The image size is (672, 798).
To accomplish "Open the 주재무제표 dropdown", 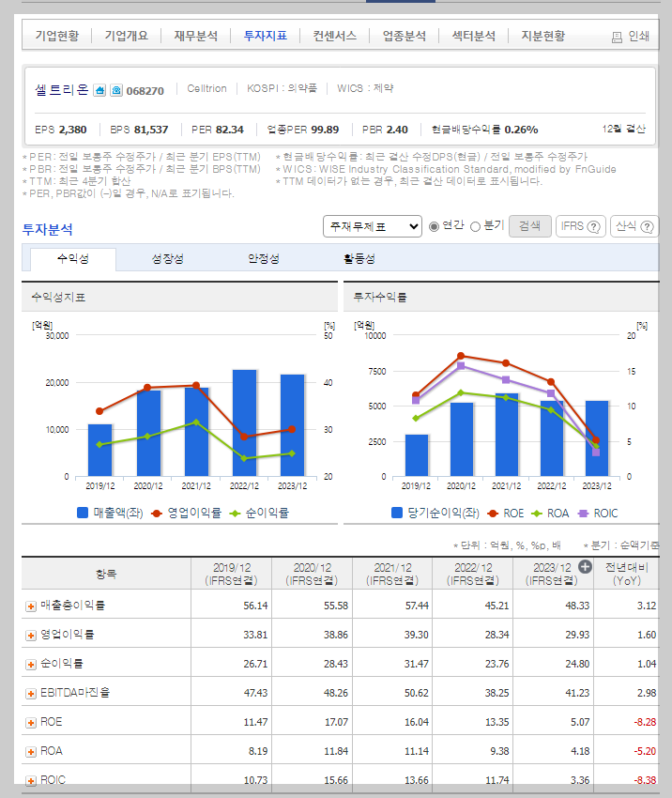I will [373, 226].
